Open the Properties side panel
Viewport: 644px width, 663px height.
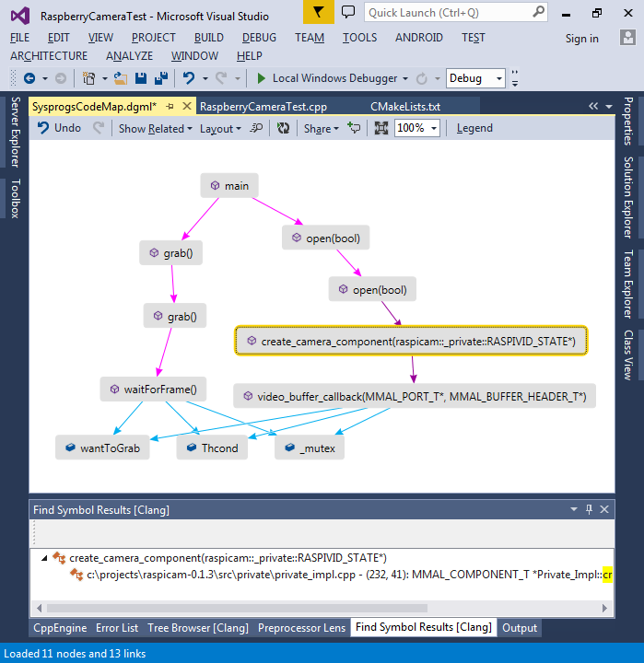click(628, 121)
